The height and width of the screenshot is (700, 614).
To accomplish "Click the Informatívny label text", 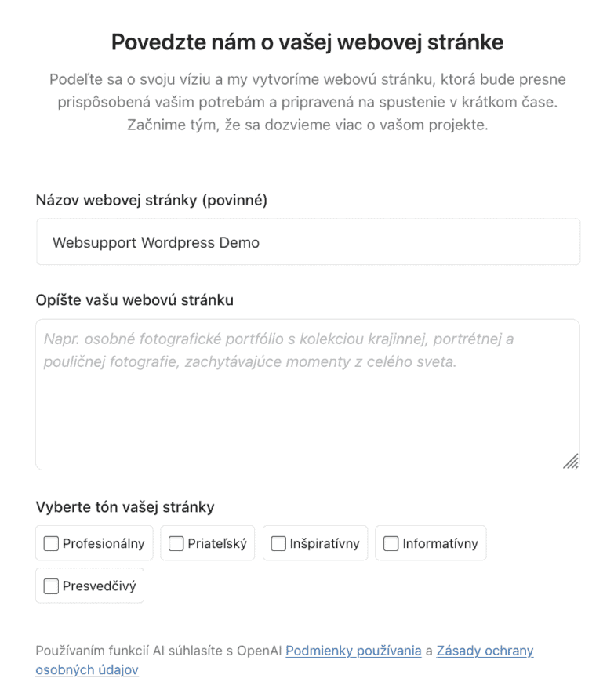I will point(440,543).
